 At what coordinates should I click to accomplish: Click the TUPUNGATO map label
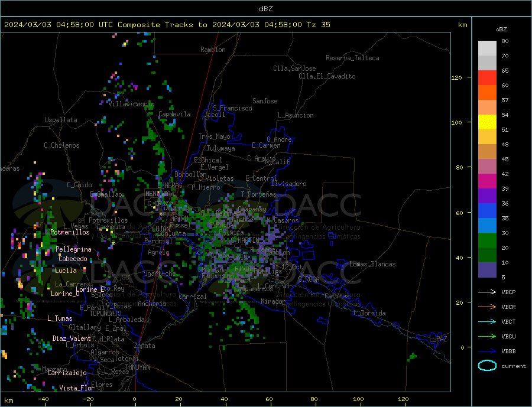105,314
